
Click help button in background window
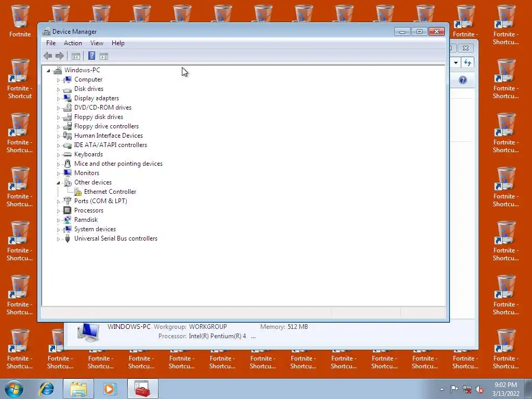(463, 80)
